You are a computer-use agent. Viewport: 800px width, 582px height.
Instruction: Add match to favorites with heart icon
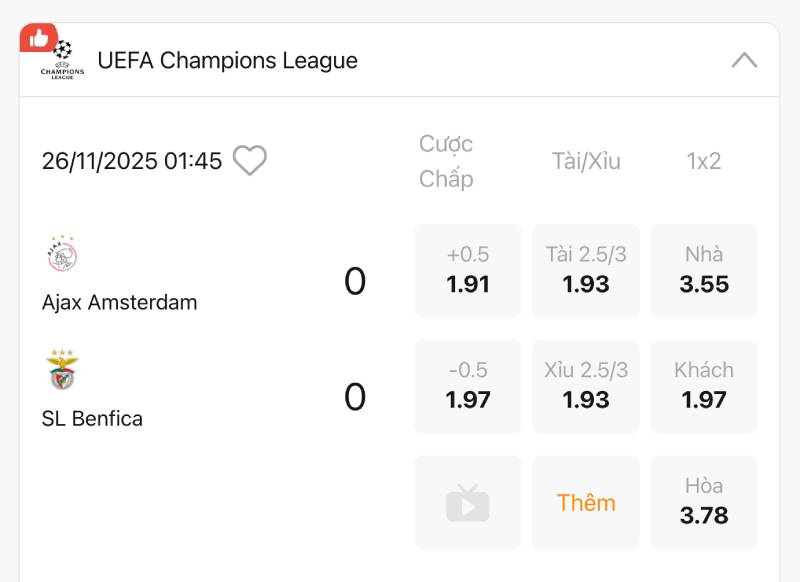(x=249, y=161)
